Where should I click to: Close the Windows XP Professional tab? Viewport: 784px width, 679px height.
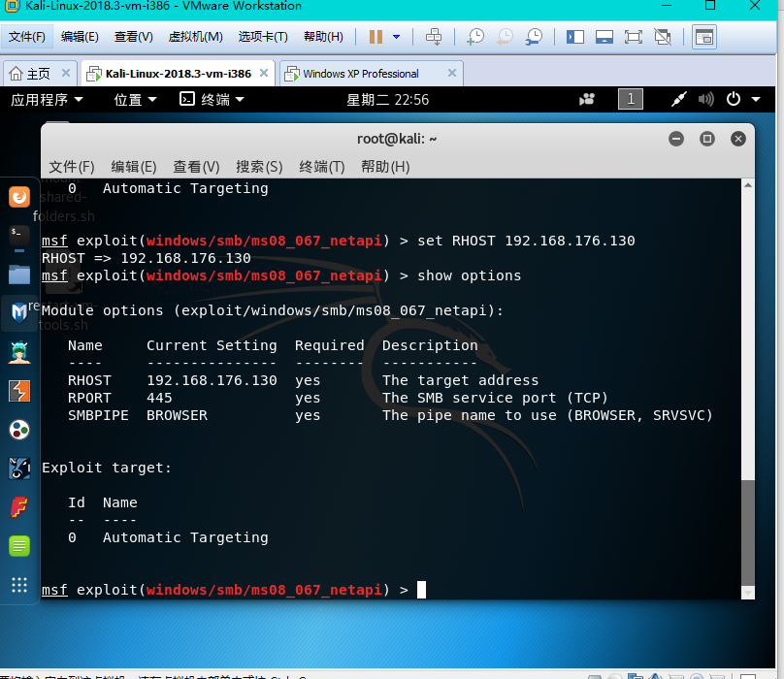[452, 73]
